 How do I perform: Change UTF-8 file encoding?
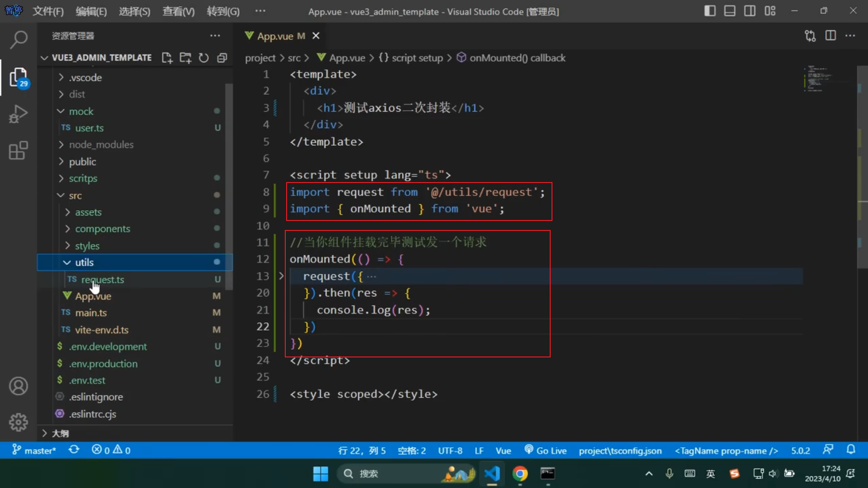click(x=450, y=450)
